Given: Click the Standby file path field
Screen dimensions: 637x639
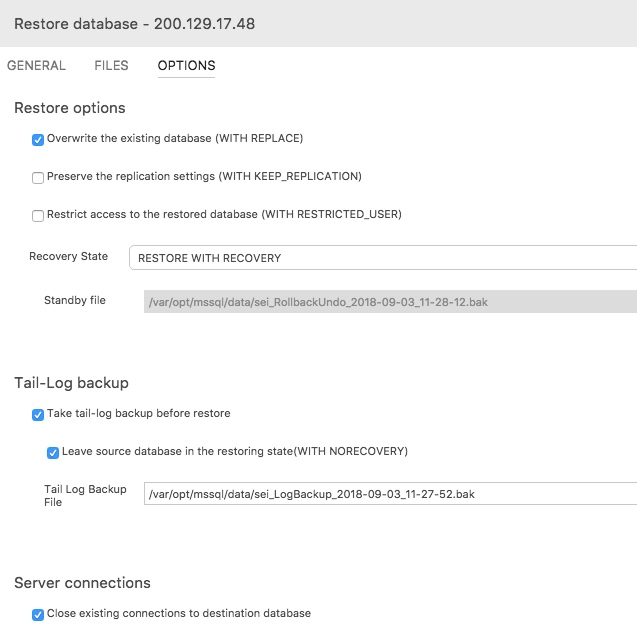Looking at the screenshot, I should (x=390, y=302).
